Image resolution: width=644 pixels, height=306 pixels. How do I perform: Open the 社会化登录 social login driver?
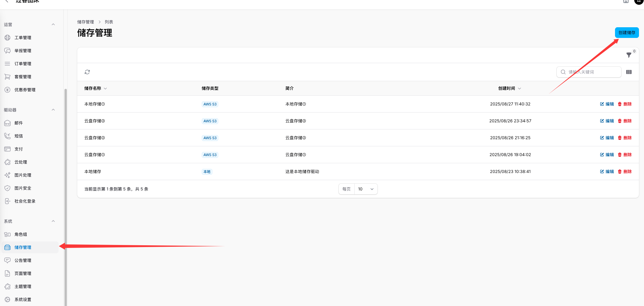click(x=25, y=201)
